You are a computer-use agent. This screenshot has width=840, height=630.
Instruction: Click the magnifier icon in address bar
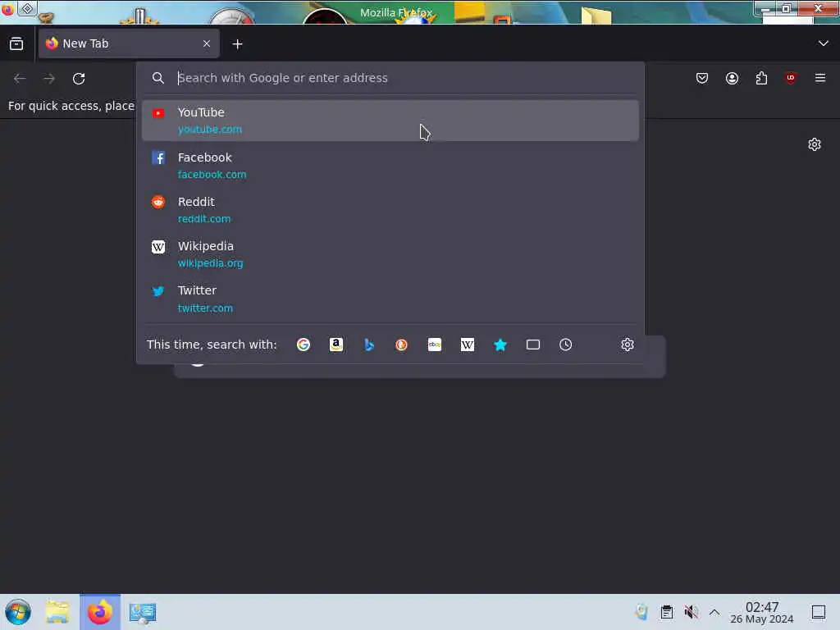(158, 78)
